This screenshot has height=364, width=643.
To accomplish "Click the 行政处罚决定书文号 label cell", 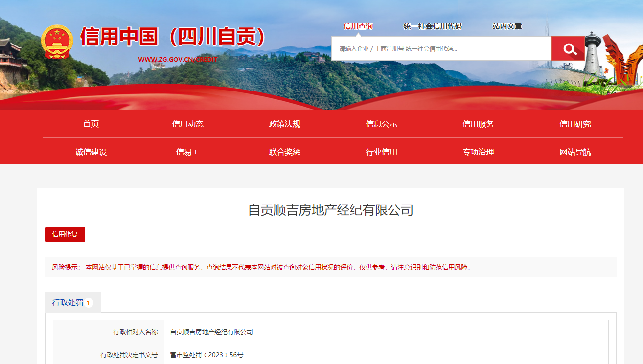I will (109, 354).
